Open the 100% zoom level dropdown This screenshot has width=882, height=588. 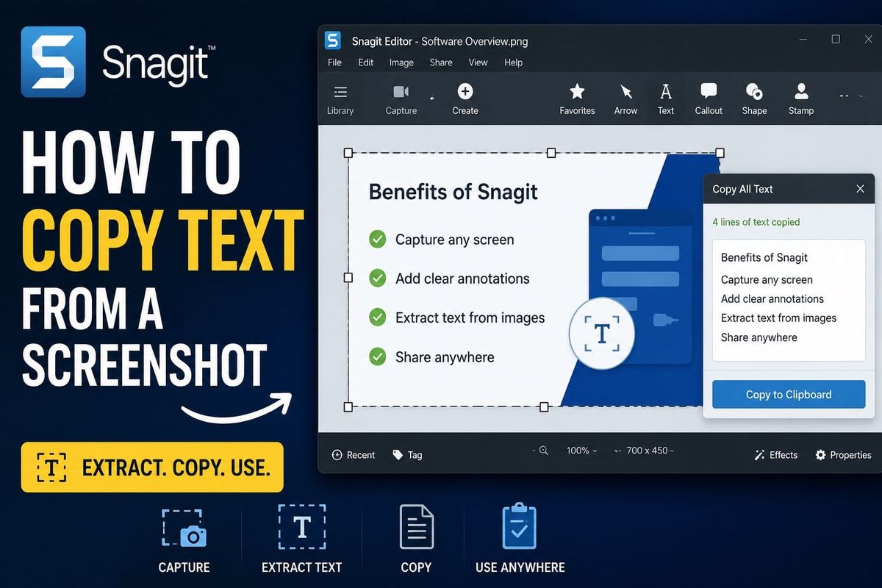[x=581, y=451]
